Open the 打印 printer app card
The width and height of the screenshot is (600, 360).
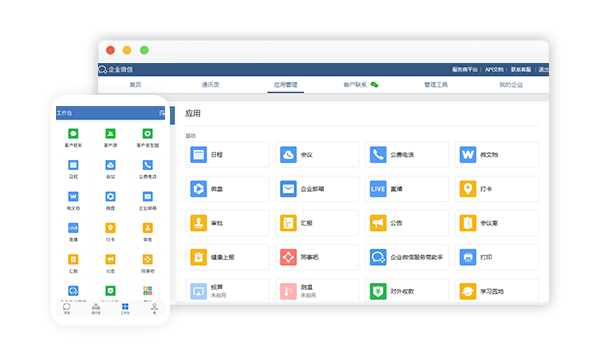tap(497, 257)
